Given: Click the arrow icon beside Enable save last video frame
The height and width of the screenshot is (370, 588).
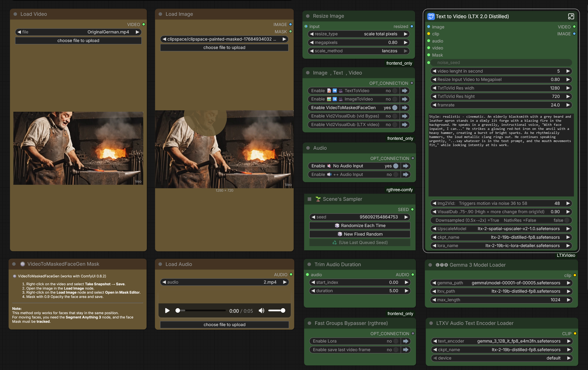Looking at the screenshot, I should [x=406, y=350].
